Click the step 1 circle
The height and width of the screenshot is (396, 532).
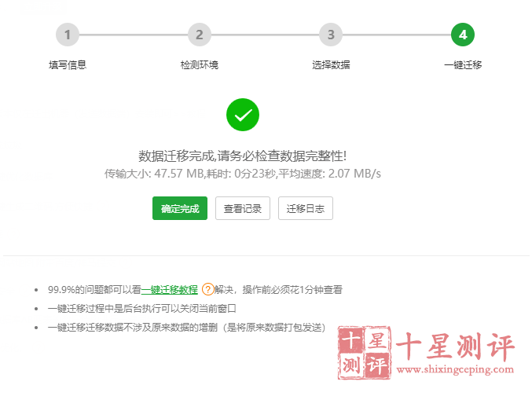(x=68, y=35)
